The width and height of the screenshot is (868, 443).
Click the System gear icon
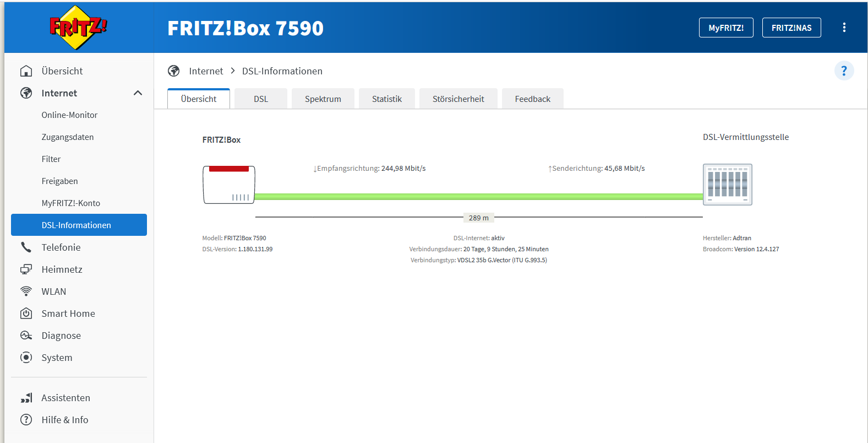(26, 358)
